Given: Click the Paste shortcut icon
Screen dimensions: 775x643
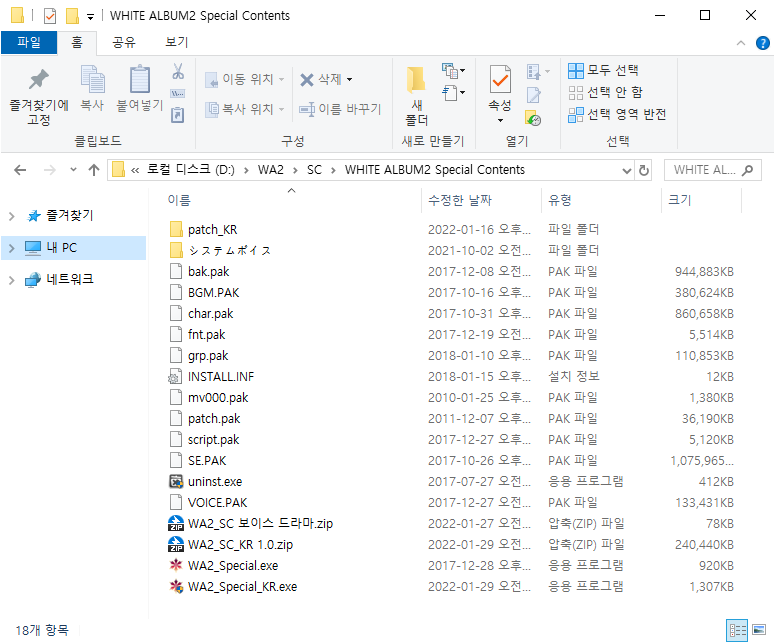Looking at the screenshot, I should (x=178, y=115).
